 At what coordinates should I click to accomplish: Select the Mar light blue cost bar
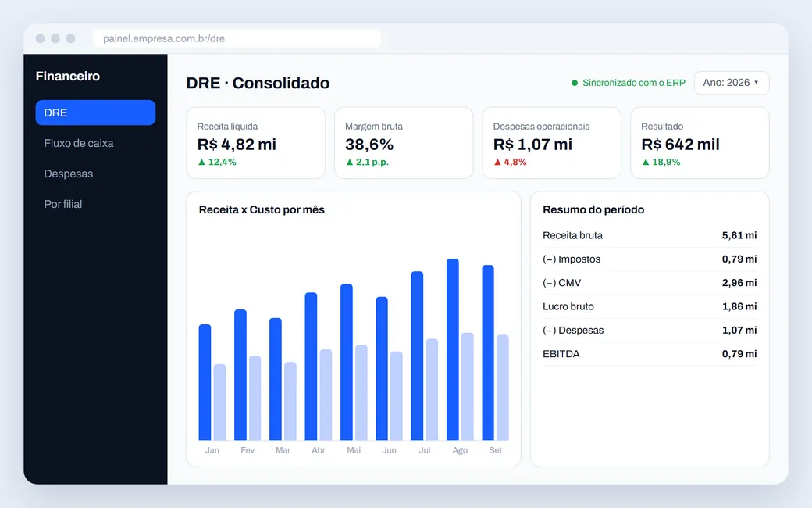[290, 401]
